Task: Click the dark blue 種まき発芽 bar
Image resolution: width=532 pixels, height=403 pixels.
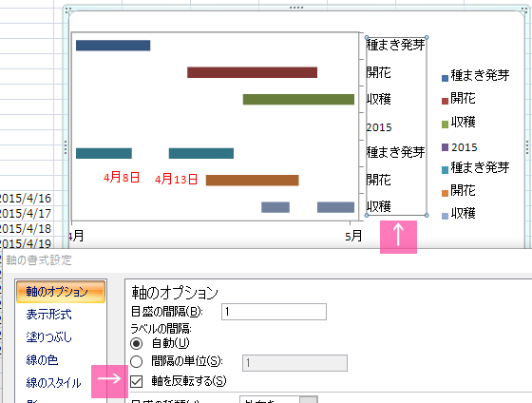Action: pyautogui.click(x=113, y=46)
